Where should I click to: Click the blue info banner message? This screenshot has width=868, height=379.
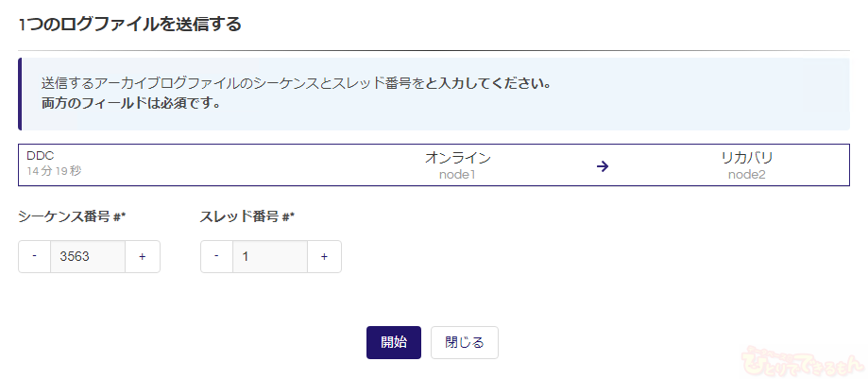[295, 93]
